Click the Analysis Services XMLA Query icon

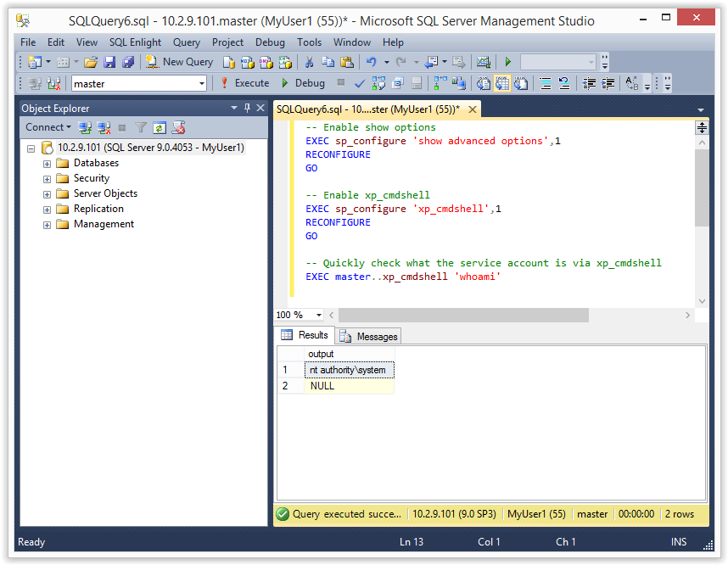pos(284,62)
